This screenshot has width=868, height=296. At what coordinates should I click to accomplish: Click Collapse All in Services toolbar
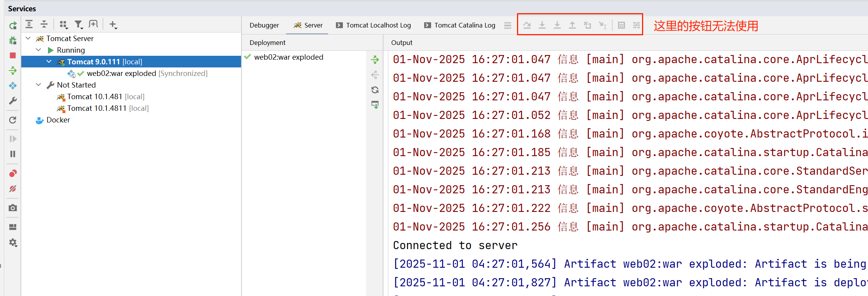click(x=44, y=24)
